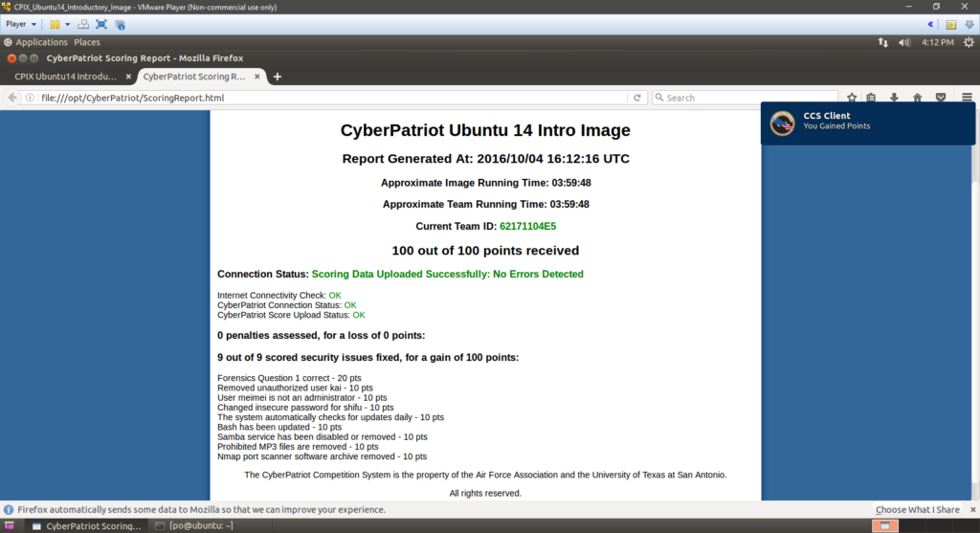Click the Team ID 62171104E5

(x=527, y=226)
